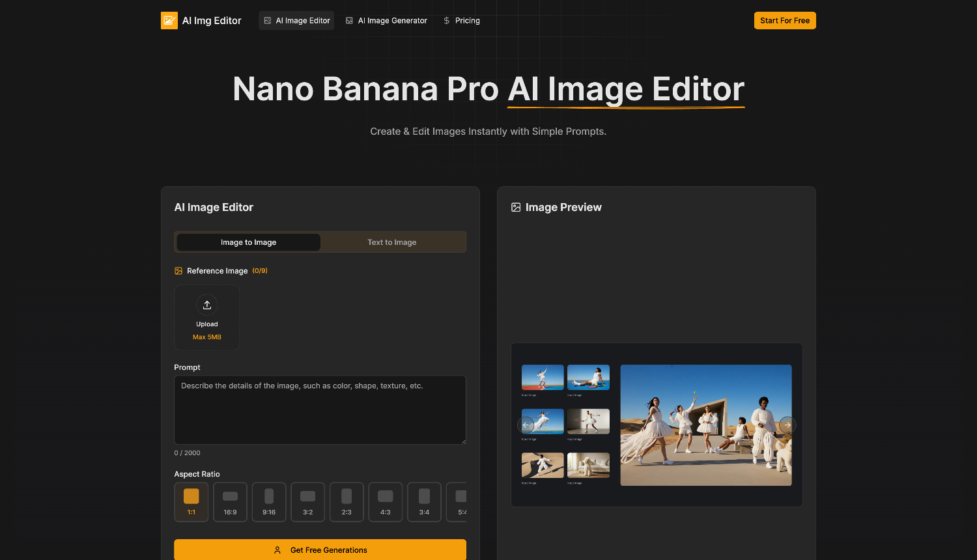The width and height of the screenshot is (977, 560).
Task: Click the AI Img Editor brand text
Action: pyautogui.click(x=212, y=21)
